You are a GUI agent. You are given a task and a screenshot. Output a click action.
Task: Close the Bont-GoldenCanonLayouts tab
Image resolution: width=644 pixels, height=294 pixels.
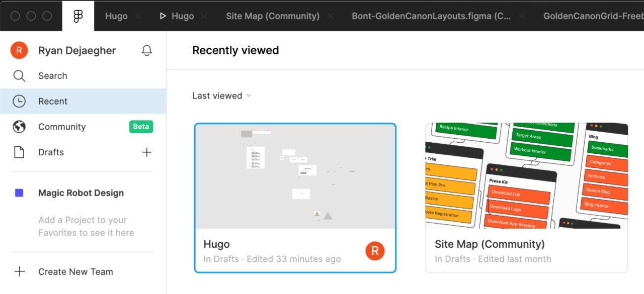[522, 16]
